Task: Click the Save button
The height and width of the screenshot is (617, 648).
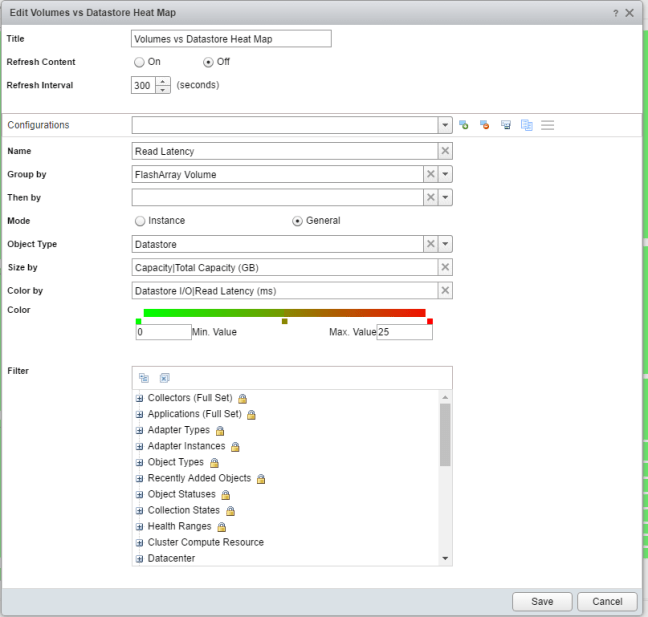Action: [x=542, y=601]
